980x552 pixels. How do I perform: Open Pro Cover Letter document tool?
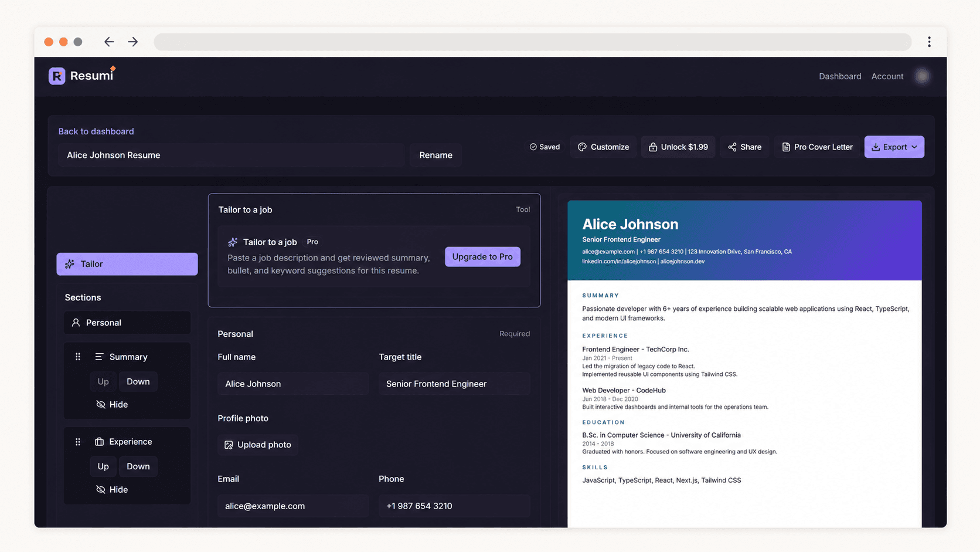817,147
